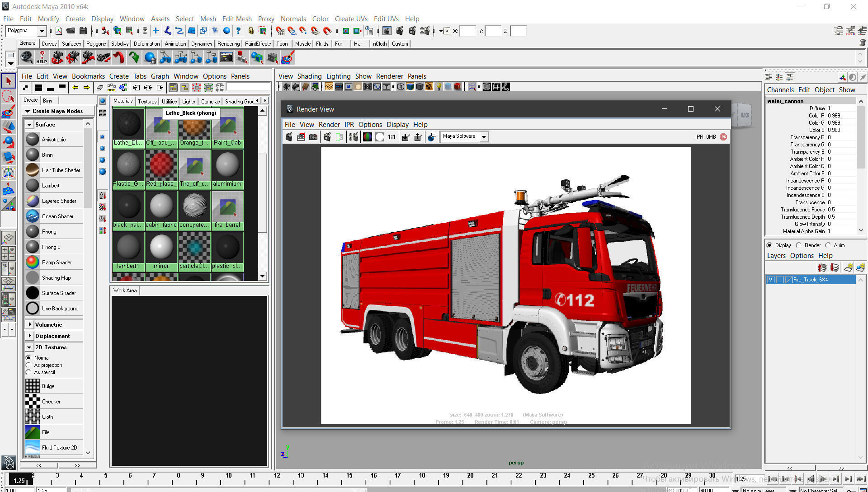The width and height of the screenshot is (868, 492).
Task: Toggle the display type box of Fire_Truck_6X4 layer
Action: point(780,280)
